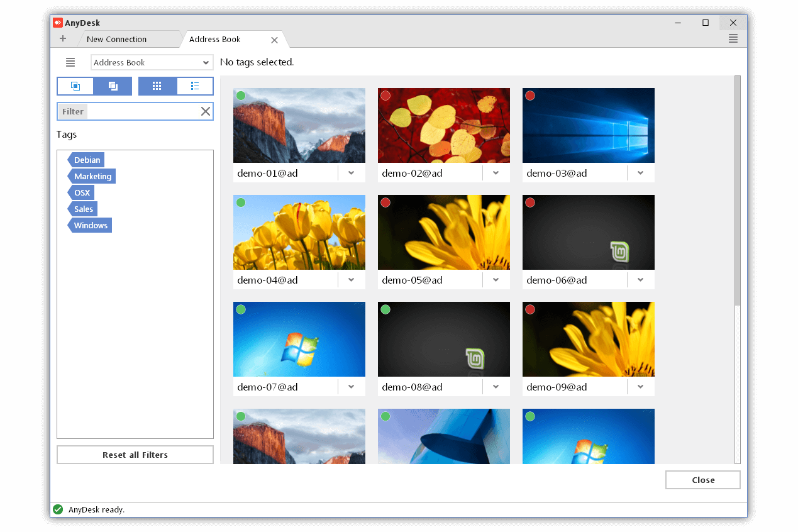Expand options for demo-05@ad
Screen dimensions: 798x532
(x=496, y=280)
